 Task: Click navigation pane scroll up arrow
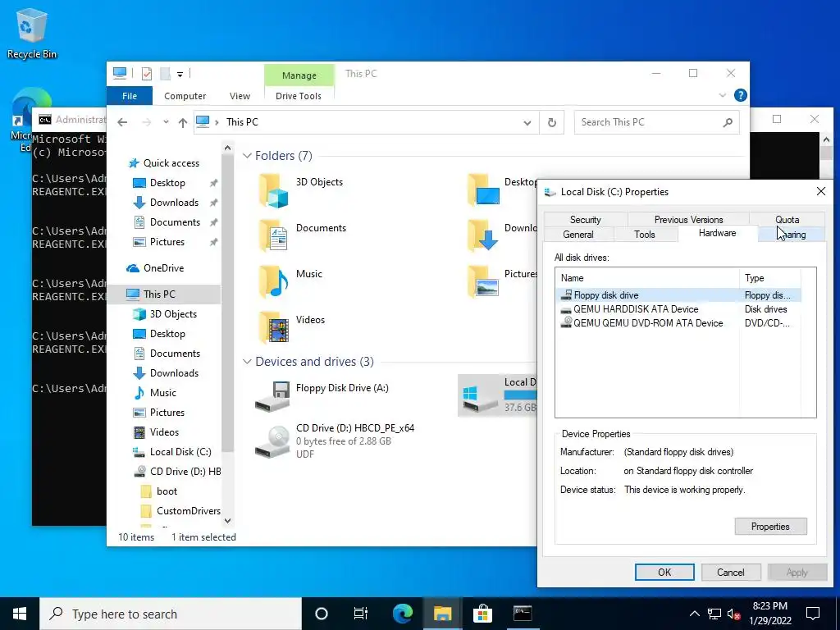(228, 148)
